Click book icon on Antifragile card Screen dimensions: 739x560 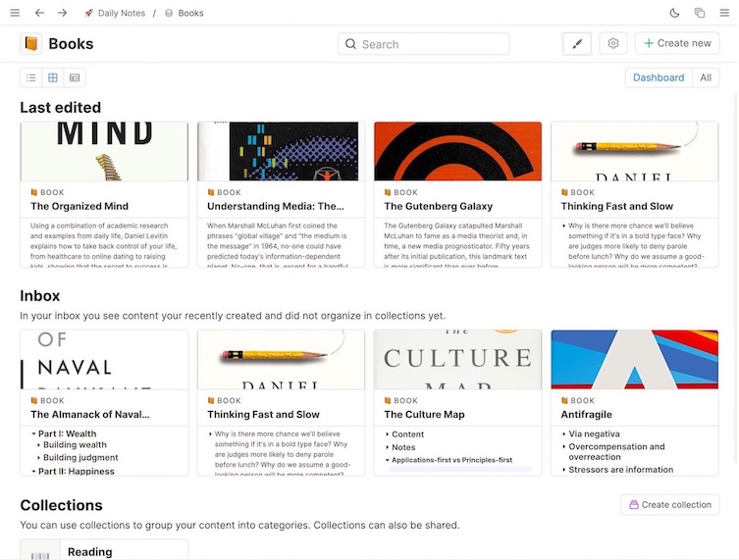[564, 400]
